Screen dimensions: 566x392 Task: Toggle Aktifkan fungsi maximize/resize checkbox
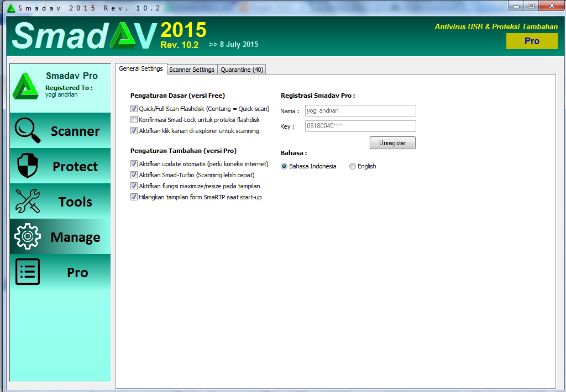click(134, 186)
